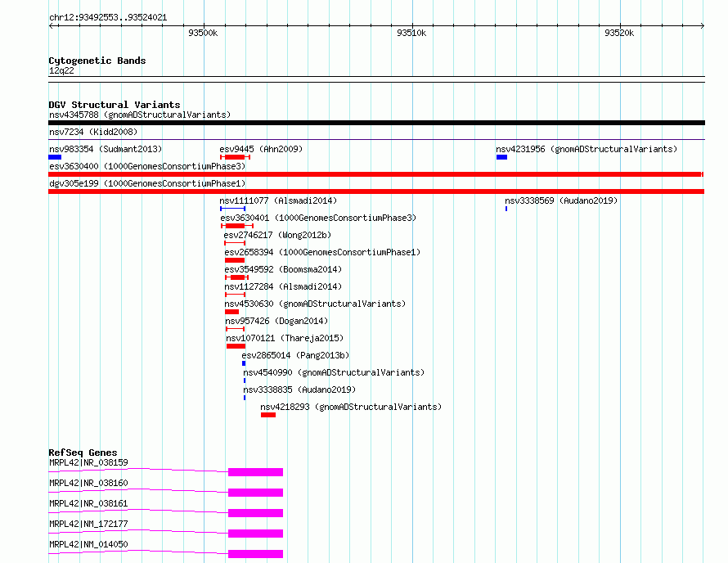The height and width of the screenshot is (563, 728).
Task: Open esv3630401 (1000GenomesConsortiumPhase3) label
Action: tap(318, 218)
